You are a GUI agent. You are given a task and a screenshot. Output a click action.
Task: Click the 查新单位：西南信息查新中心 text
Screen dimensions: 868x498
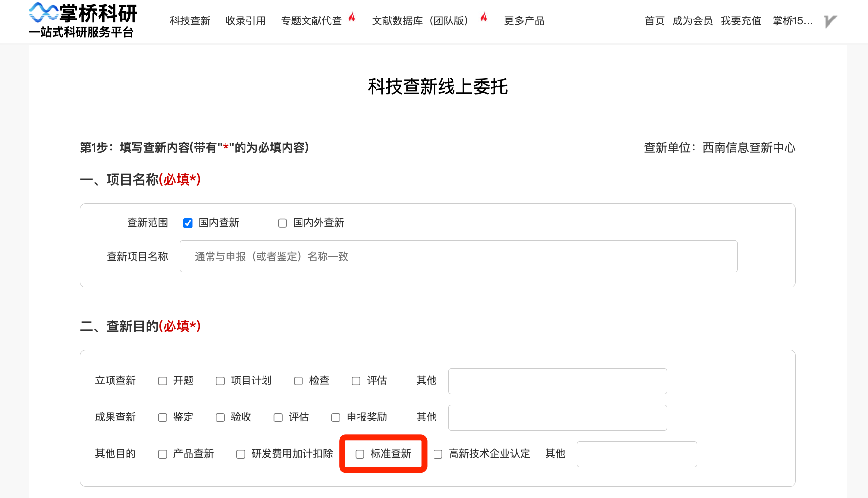[719, 148]
